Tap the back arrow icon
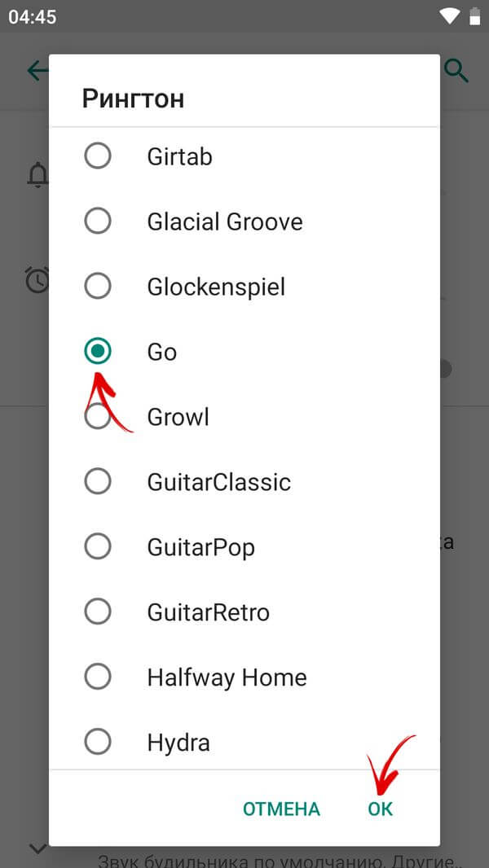This screenshot has width=489, height=868. tap(37, 71)
